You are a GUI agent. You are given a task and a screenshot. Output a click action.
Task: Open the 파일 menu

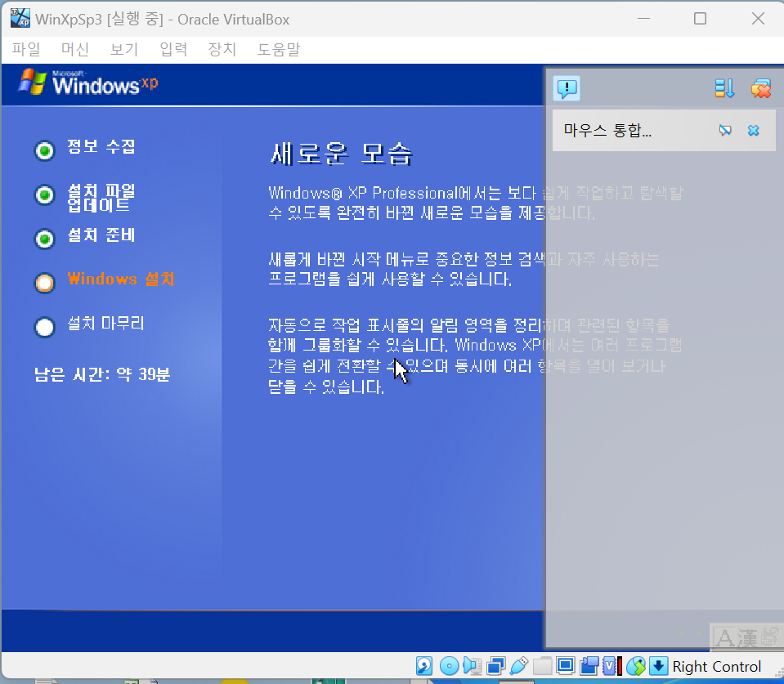[26, 49]
